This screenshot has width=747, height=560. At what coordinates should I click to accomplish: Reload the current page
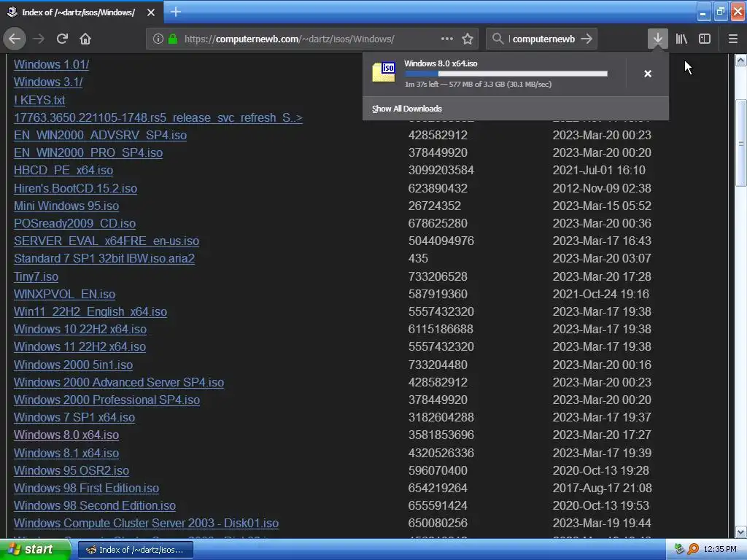point(62,39)
